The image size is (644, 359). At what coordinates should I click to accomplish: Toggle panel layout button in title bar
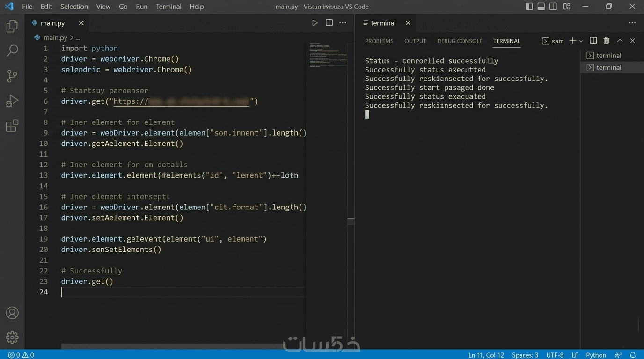pyautogui.click(x=541, y=7)
